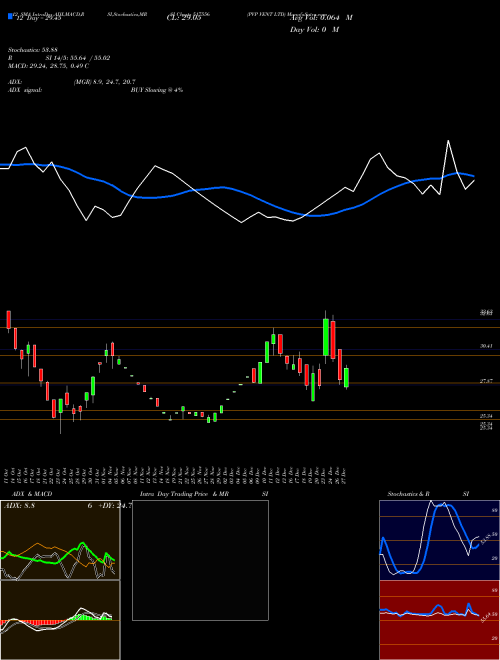Screen dimensions: 500x660
Task: Click the '(MGR) 8.9, 24.7, 20.7' ADX values
Action: [x=104, y=82]
